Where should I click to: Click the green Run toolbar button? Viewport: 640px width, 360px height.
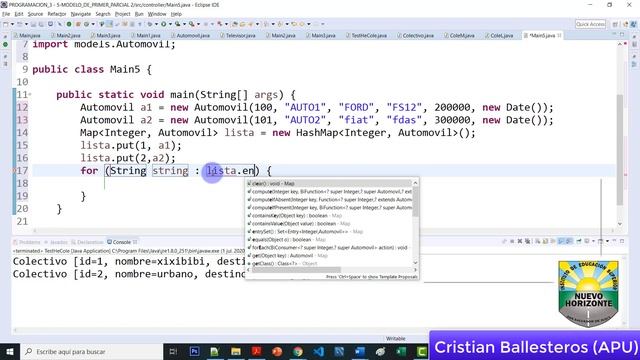point(164,24)
